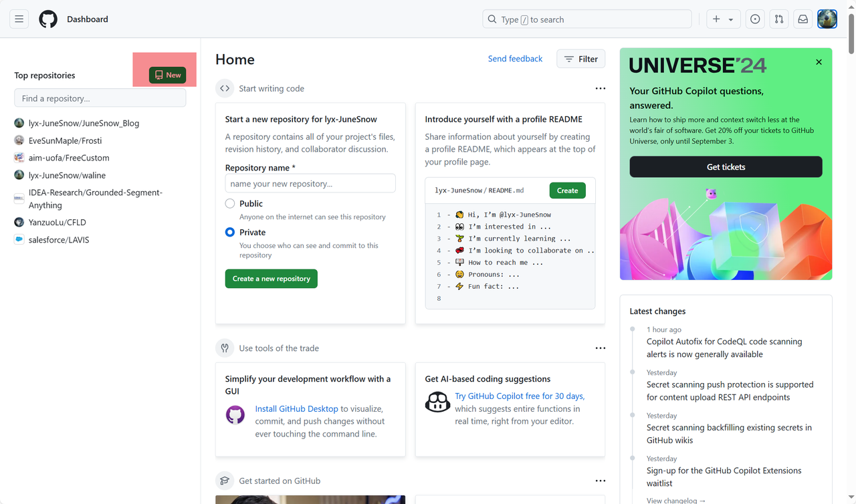Click the 'Fun fact: ...' README line
Image resolution: width=856 pixels, height=504 pixels.
494,286
